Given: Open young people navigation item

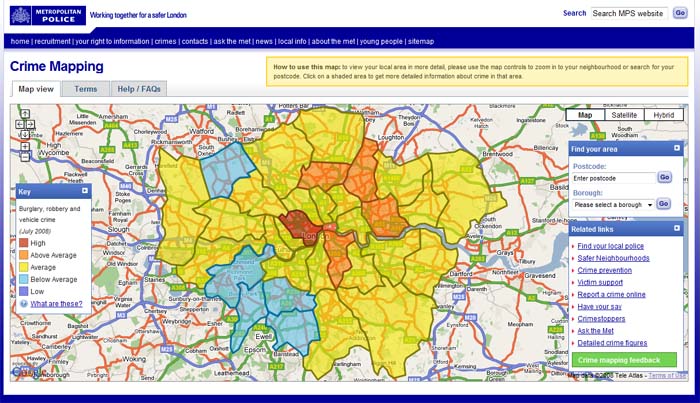Looking at the screenshot, I should [x=381, y=42].
